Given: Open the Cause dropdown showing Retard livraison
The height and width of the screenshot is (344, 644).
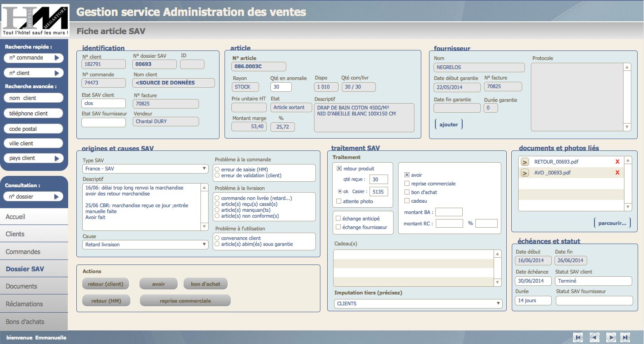Looking at the screenshot, I should tap(145, 244).
